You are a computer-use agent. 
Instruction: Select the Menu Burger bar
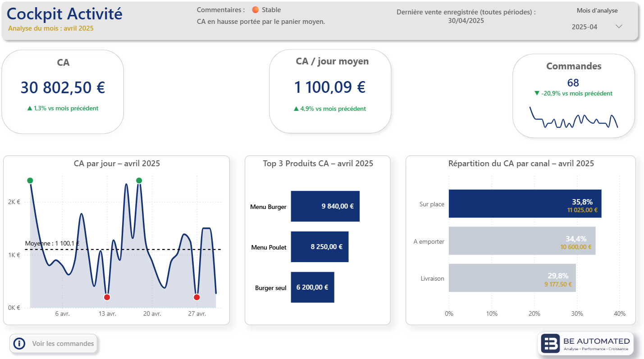pos(325,206)
